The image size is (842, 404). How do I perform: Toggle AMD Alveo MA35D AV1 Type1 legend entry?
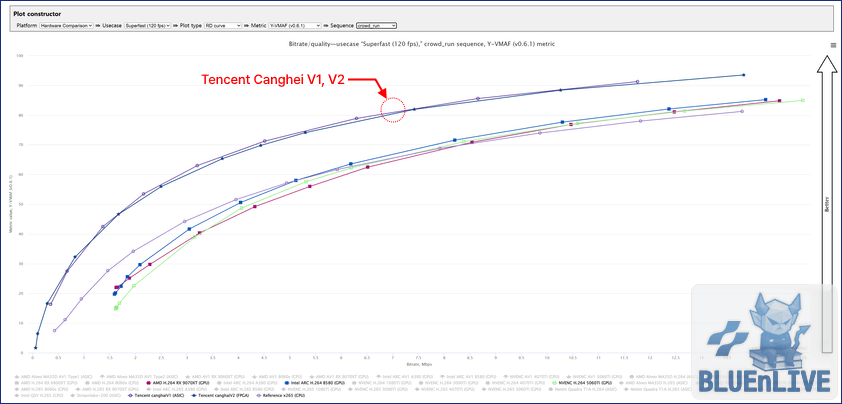(x=53, y=377)
